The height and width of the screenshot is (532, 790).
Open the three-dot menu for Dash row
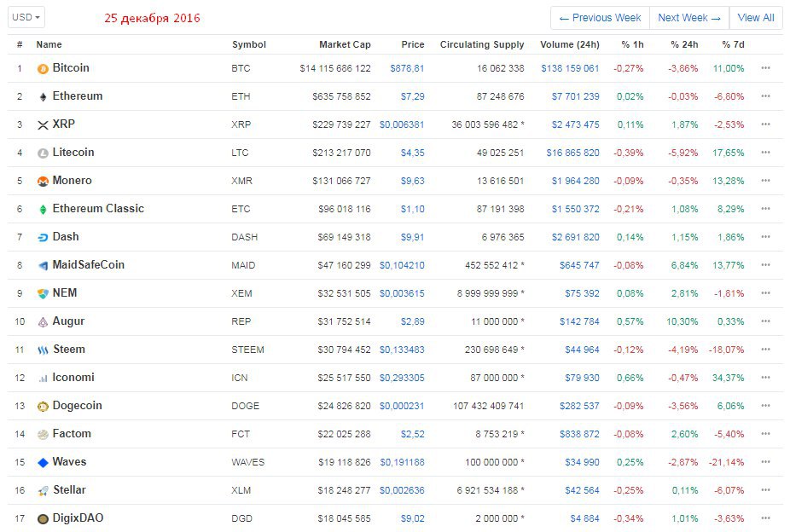pos(766,236)
